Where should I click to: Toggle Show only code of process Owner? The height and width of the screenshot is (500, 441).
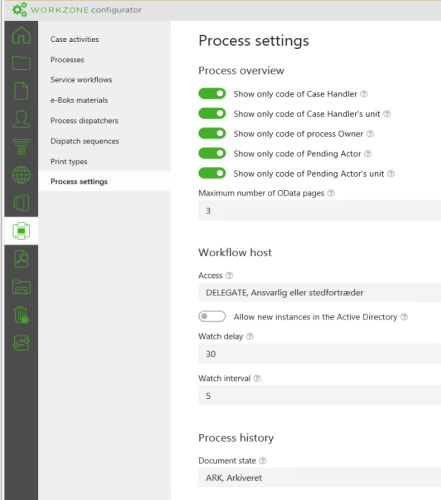[x=212, y=133]
